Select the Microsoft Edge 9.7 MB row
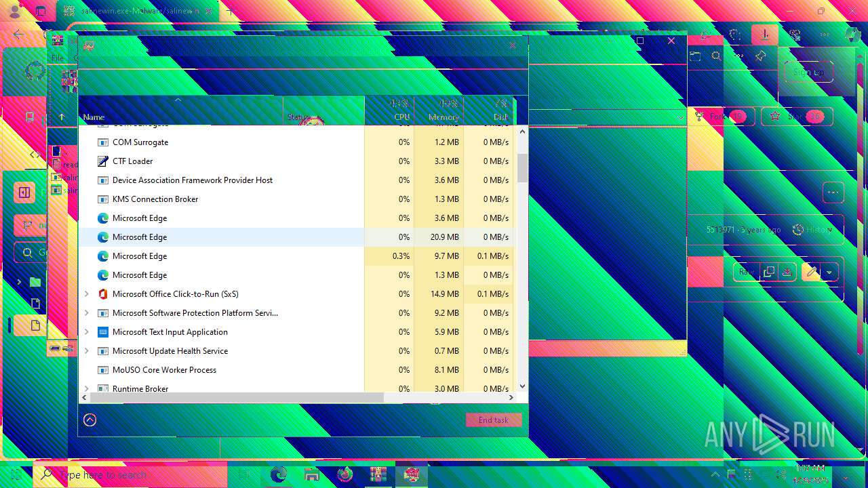Viewport: 868px width, 488px height. [297, 256]
